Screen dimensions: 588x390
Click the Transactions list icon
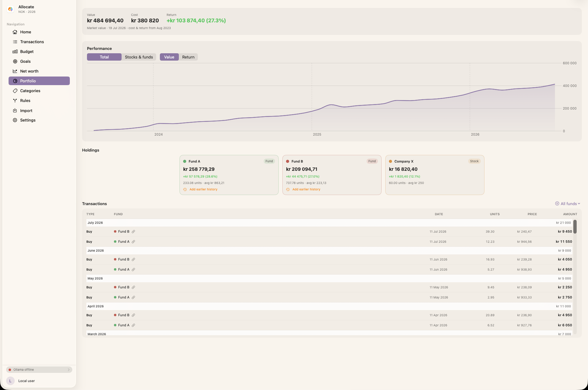[x=15, y=42]
